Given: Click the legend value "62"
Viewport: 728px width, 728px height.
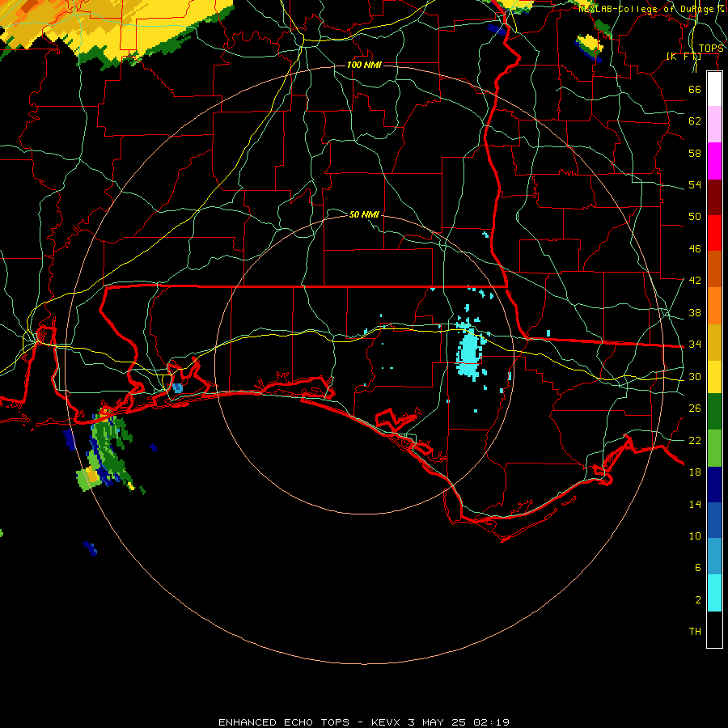Looking at the screenshot, I should [695, 121].
